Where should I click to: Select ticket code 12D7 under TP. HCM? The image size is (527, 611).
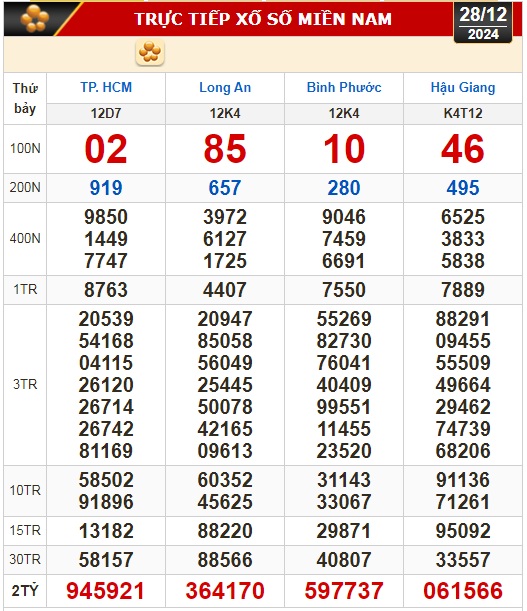pyautogui.click(x=106, y=113)
